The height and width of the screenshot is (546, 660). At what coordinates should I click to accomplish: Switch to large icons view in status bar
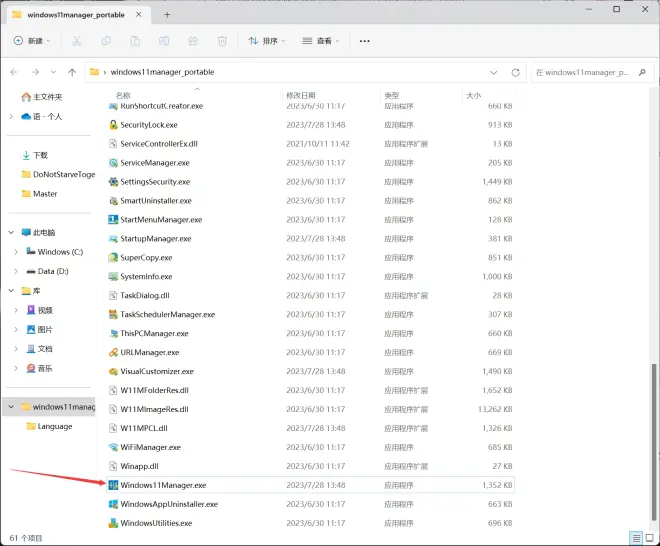[x=649, y=538]
